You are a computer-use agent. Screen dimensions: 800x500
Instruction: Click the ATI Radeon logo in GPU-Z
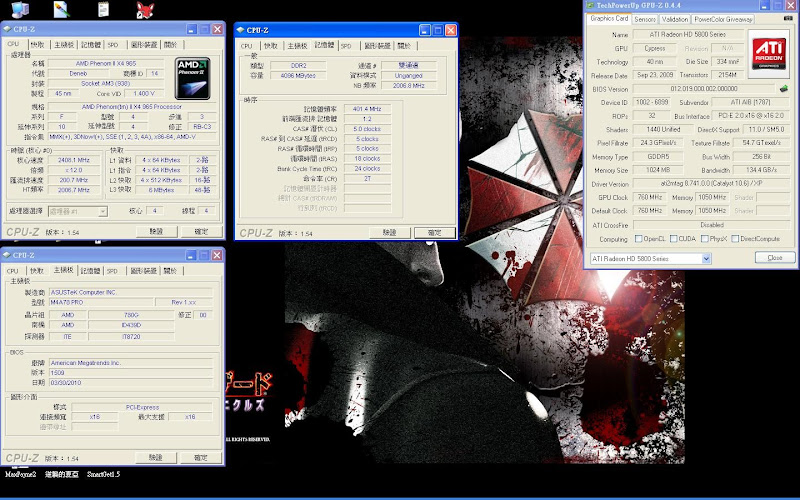click(769, 54)
